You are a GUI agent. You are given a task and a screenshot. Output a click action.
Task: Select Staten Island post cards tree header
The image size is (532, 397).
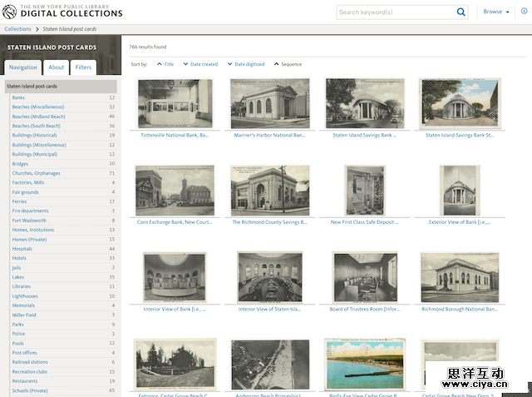point(32,86)
